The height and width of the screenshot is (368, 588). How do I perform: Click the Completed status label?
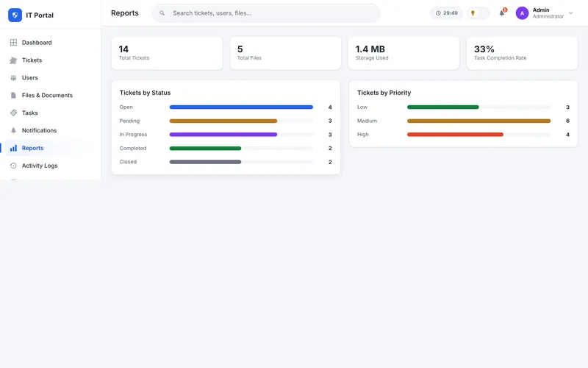click(133, 149)
